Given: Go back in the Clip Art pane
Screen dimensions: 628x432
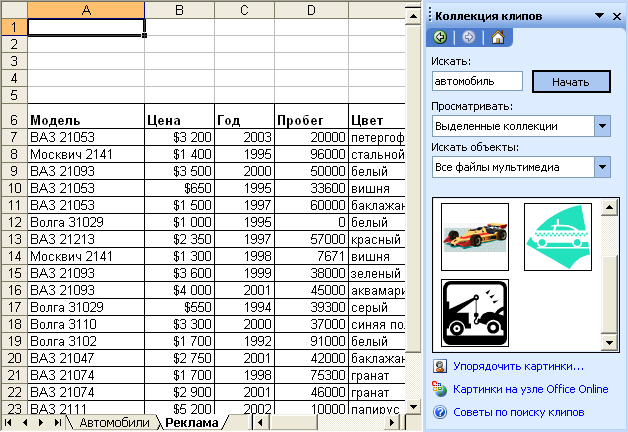Looking at the screenshot, I should click(440, 37).
